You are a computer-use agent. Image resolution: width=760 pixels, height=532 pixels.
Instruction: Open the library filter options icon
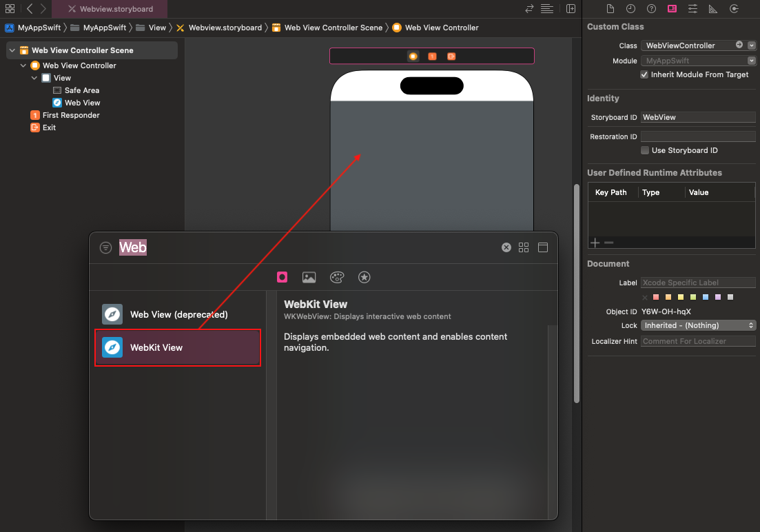click(105, 248)
